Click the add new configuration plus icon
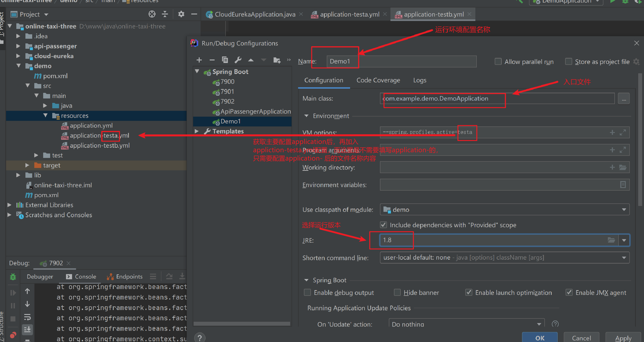The image size is (644, 342). (x=199, y=60)
